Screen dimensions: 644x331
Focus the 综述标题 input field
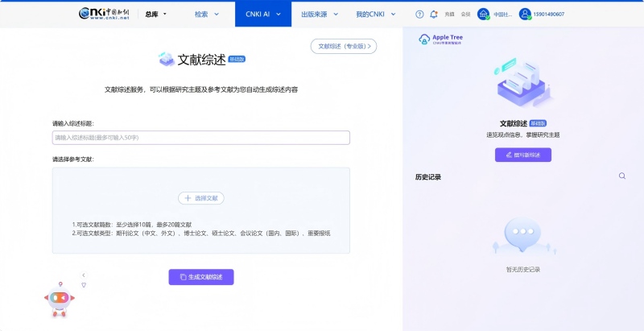(201, 138)
